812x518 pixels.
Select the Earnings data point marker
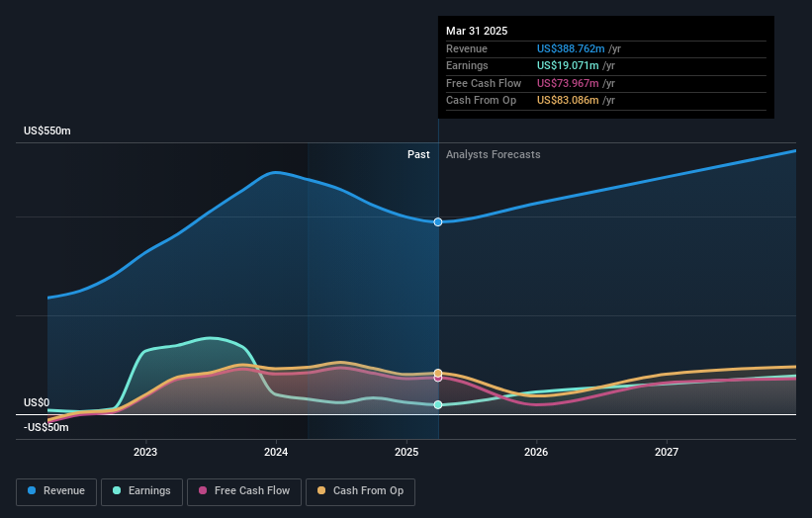438,404
